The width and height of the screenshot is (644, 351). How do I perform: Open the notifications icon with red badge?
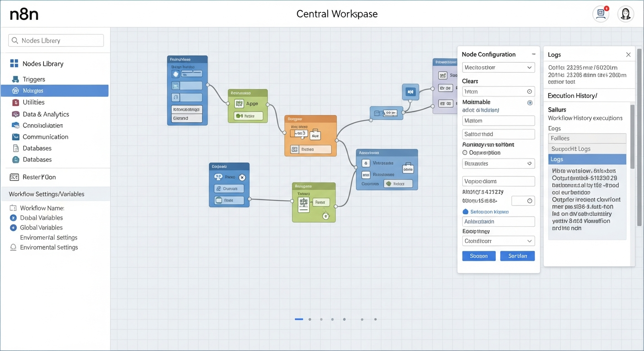[601, 14]
